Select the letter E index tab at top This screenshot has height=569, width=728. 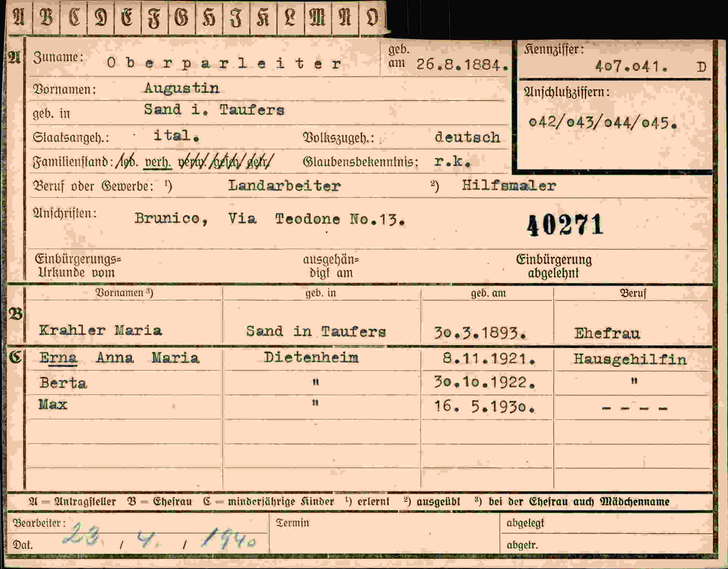128,17
